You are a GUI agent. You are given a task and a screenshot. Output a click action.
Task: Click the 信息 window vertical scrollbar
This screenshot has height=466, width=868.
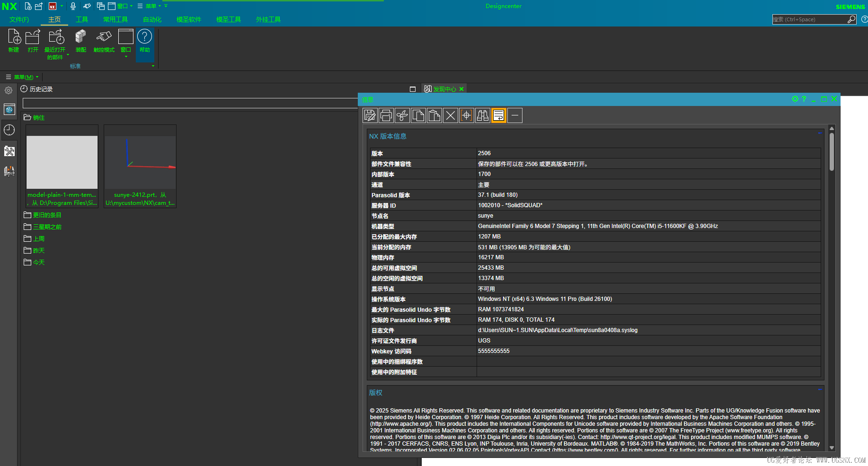(x=832, y=151)
